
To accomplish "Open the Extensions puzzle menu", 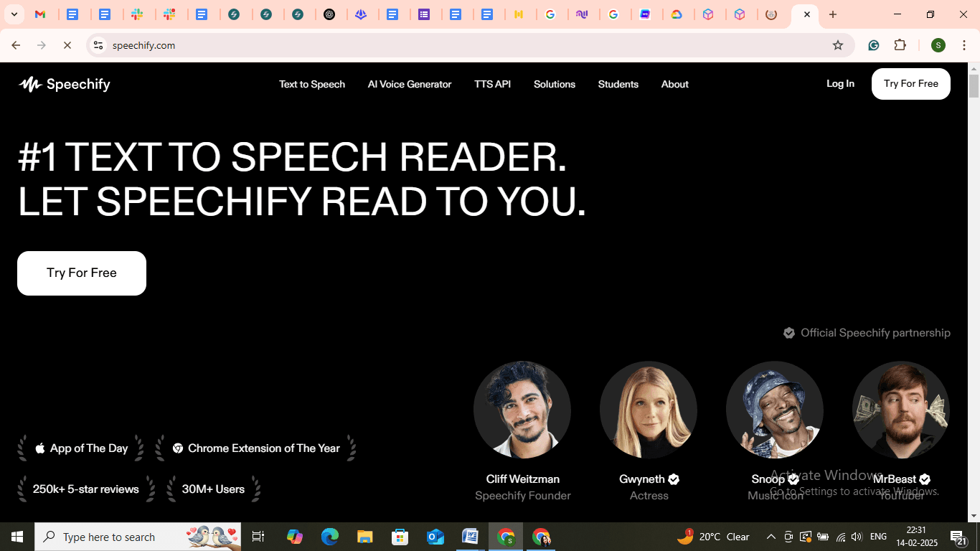I will (x=900, y=45).
